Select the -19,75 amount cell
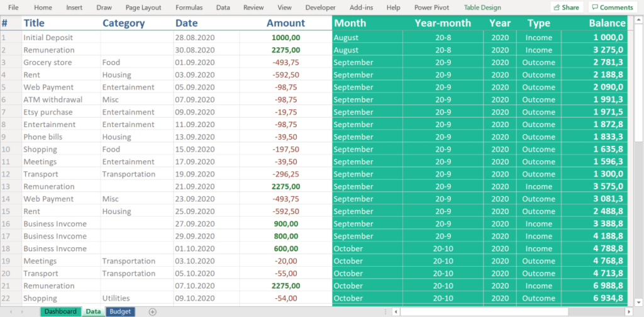The width and height of the screenshot is (644, 317). click(286, 112)
